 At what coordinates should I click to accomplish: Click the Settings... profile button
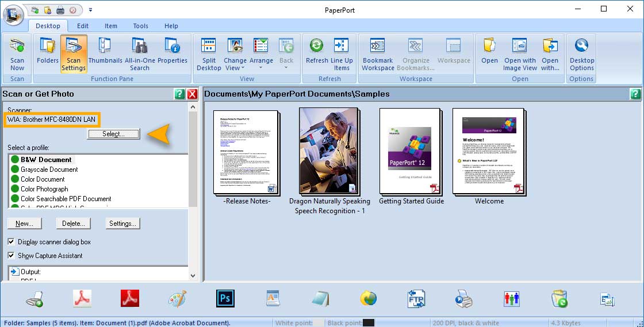point(123,224)
